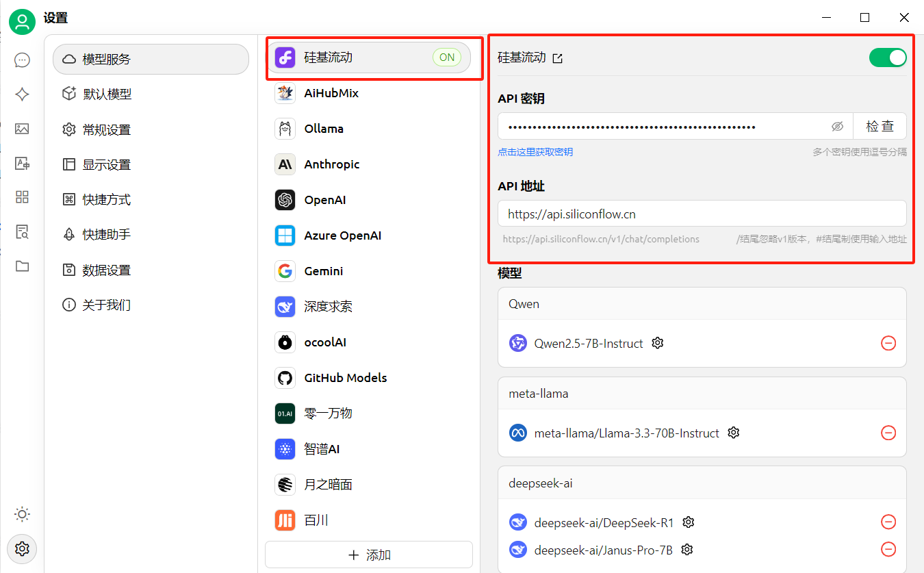Open the files folder sidebar icon
The image size is (924, 573).
pos(22,266)
